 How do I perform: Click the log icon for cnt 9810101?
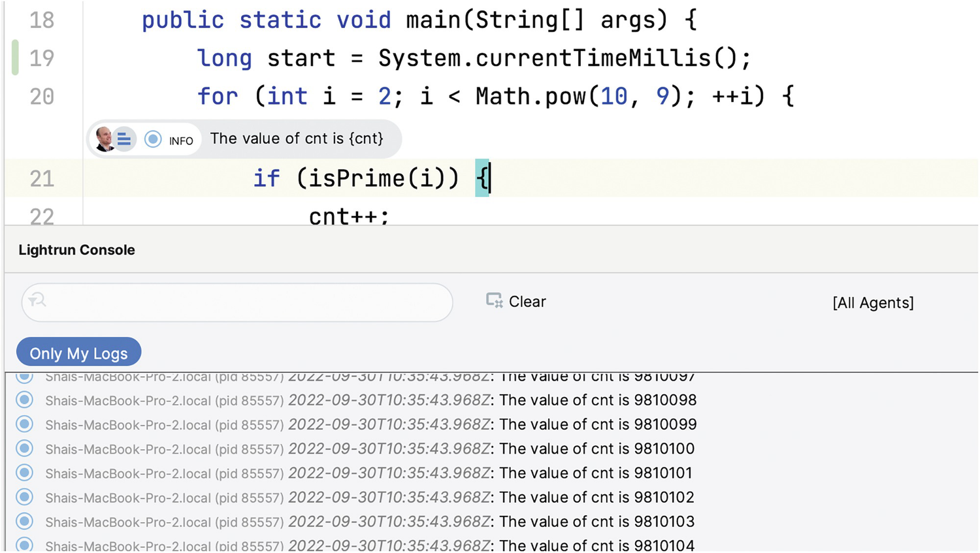25,473
